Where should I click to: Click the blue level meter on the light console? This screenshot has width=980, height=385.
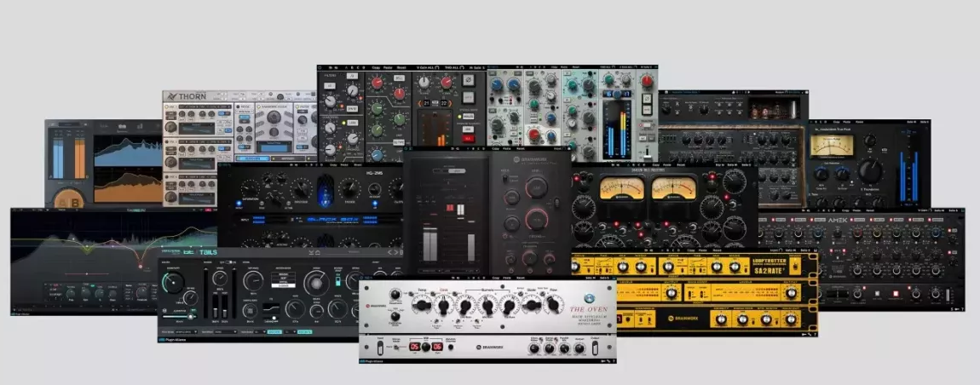coord(617,128)
